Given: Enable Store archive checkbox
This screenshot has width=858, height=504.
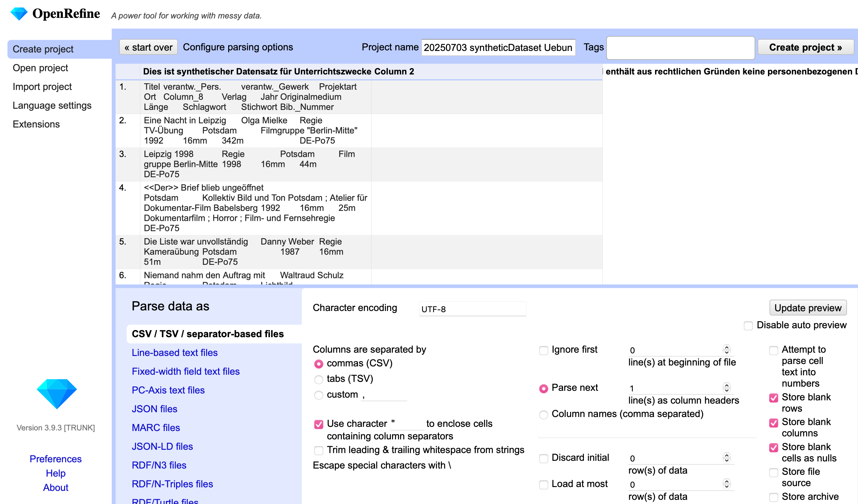Looking at the screenshot, I should (x=774, y=497).
